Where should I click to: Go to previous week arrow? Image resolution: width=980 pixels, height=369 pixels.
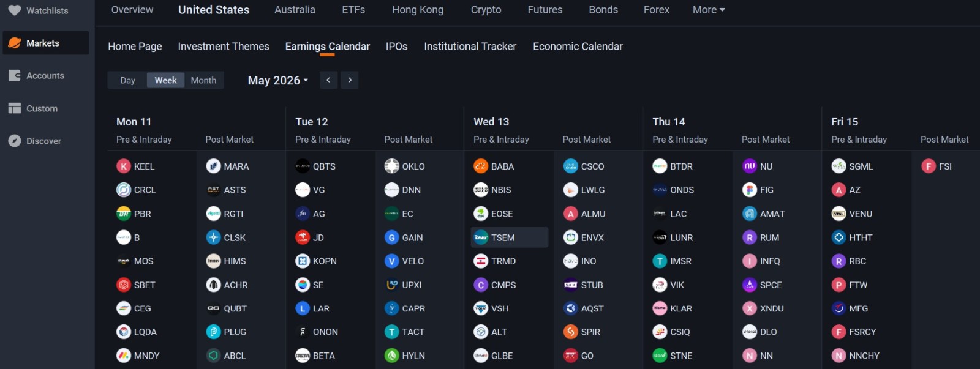pos(328,80)
